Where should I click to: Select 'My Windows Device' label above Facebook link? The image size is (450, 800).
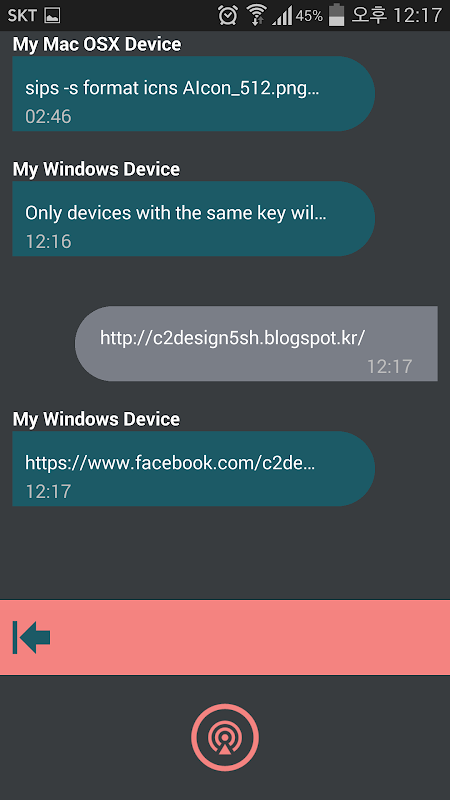coord(96,419)
